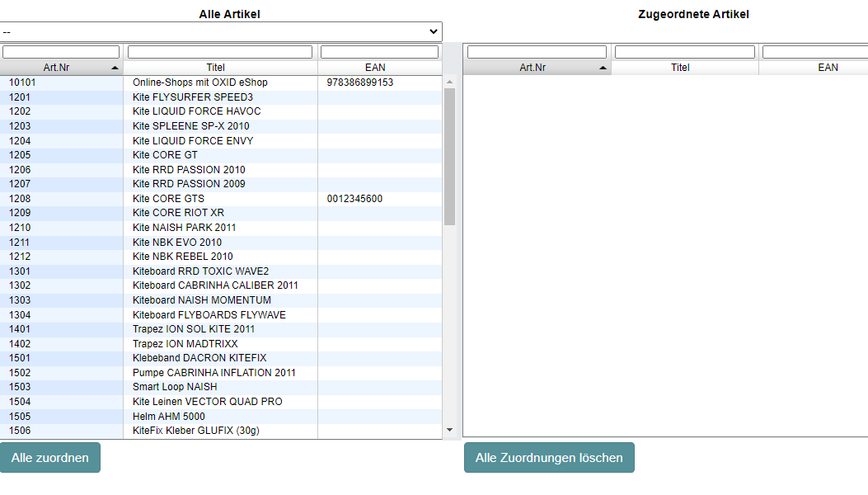Select Kite NAISH PARK 2011 row

[221, 228]
